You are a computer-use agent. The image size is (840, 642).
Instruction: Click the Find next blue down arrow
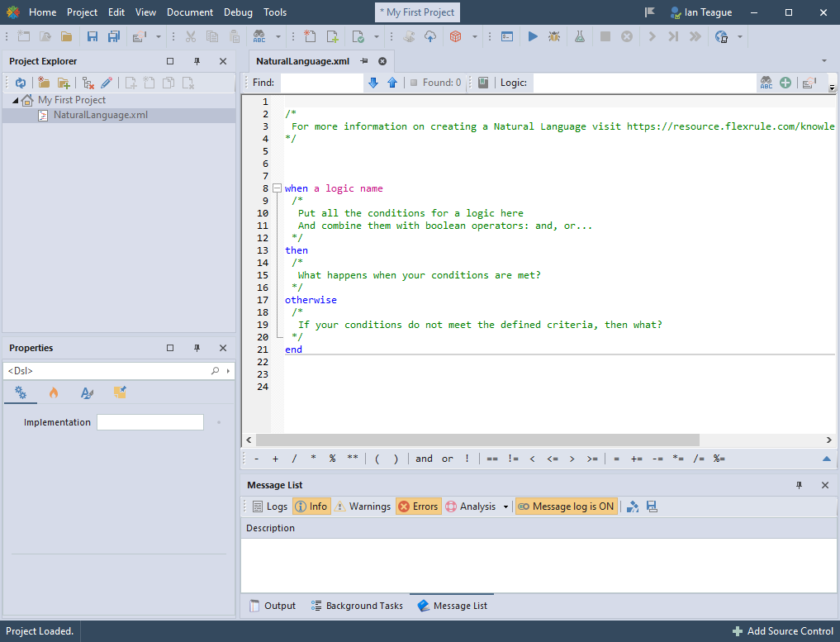373,83
